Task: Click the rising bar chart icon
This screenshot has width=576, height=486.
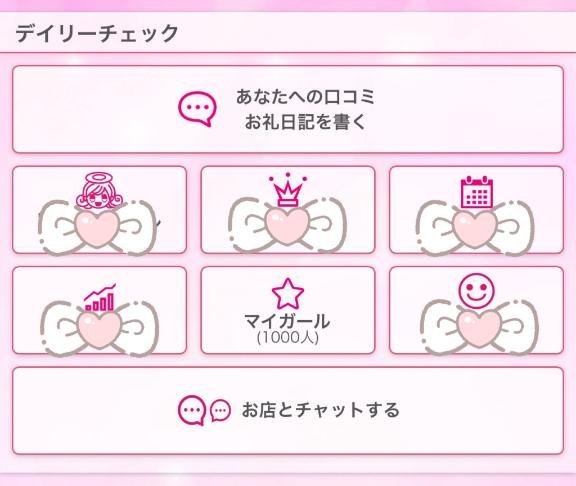Action: [x=100, y=297]
